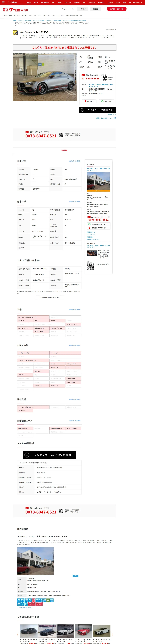145x644 pixels.
Task: Open the ヘルプ link
Action: coord(72,9)
